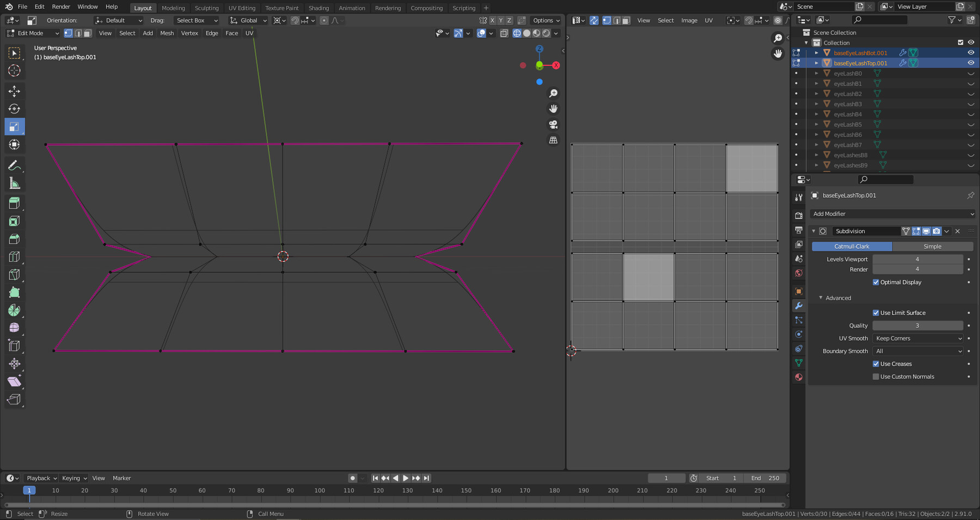Select the Knife tool
This screenshot has height=520, width=980.
click(15, 275)
